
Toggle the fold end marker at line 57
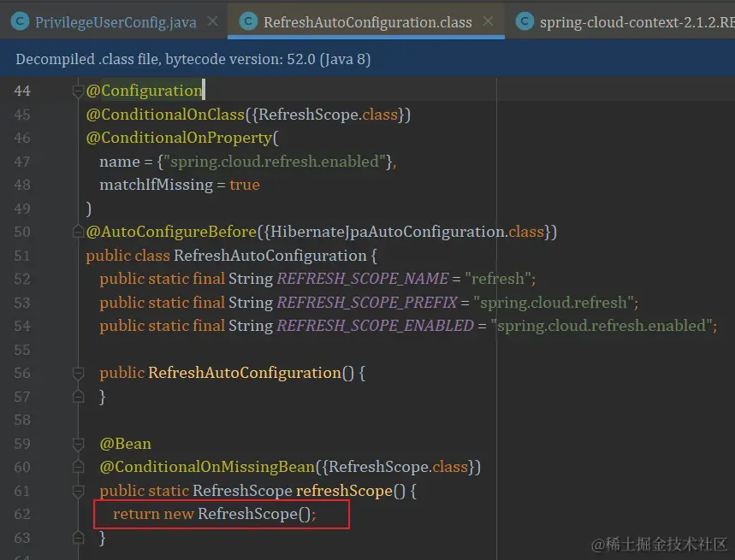pyautogui.click(x=78, y=397)
